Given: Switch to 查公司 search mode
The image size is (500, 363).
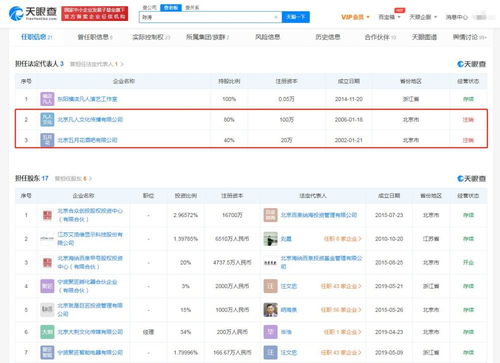Looking at the screenshot, I should coord(149,7).
